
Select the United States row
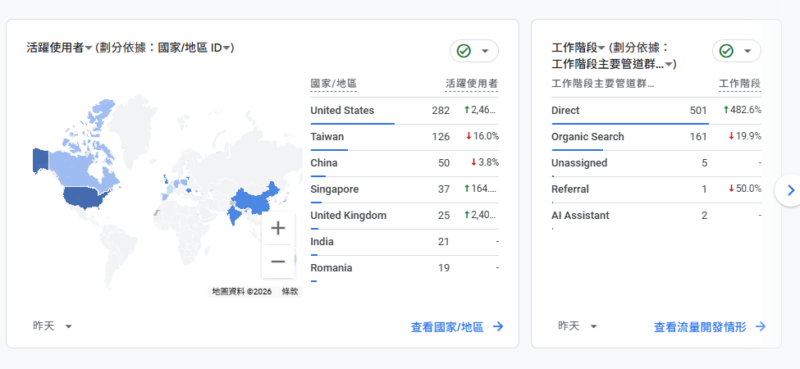(404, 111)
